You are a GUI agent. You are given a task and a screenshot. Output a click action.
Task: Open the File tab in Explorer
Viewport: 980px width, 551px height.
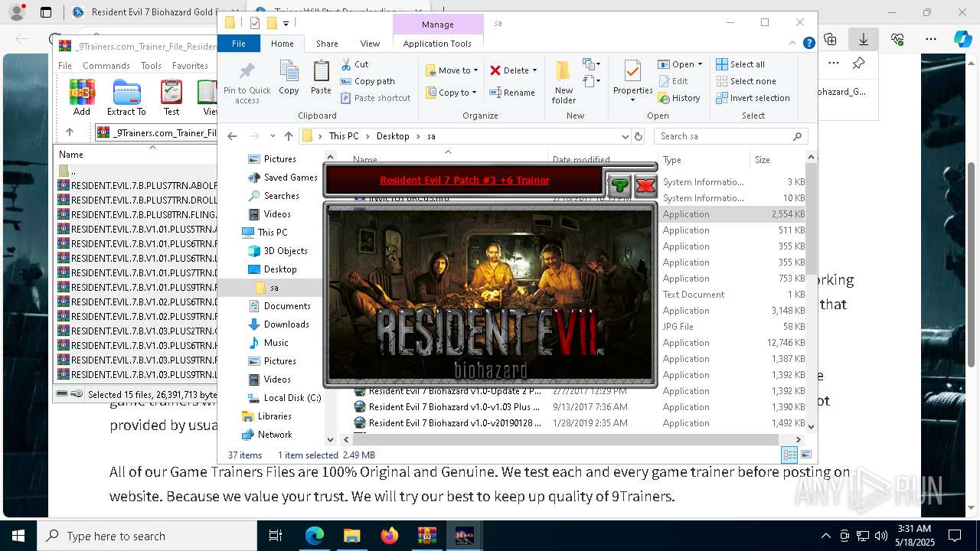(239, 44)
